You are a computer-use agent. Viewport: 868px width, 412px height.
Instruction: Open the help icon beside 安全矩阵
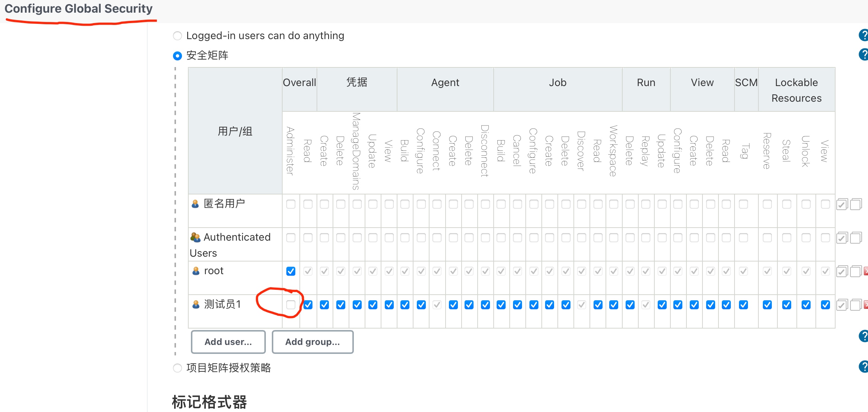864,55
